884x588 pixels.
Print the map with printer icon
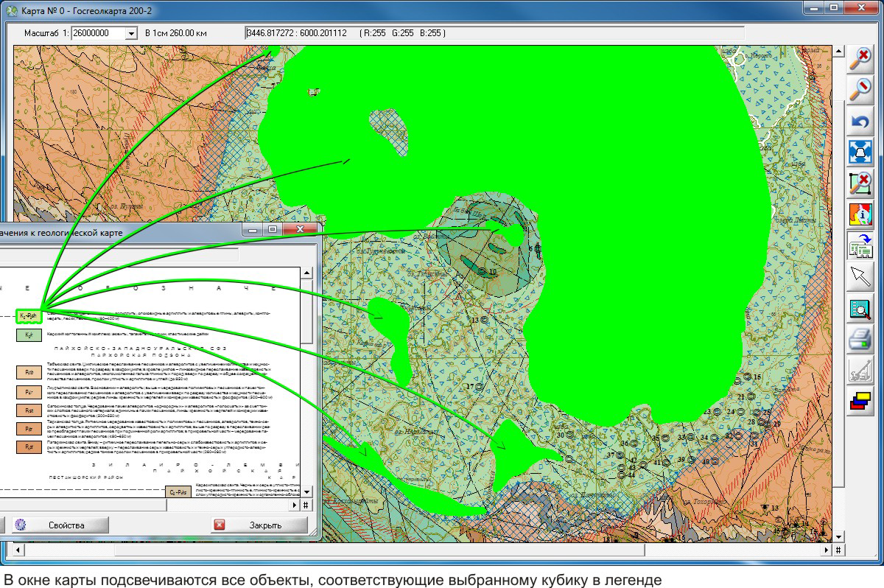(860, 340)
